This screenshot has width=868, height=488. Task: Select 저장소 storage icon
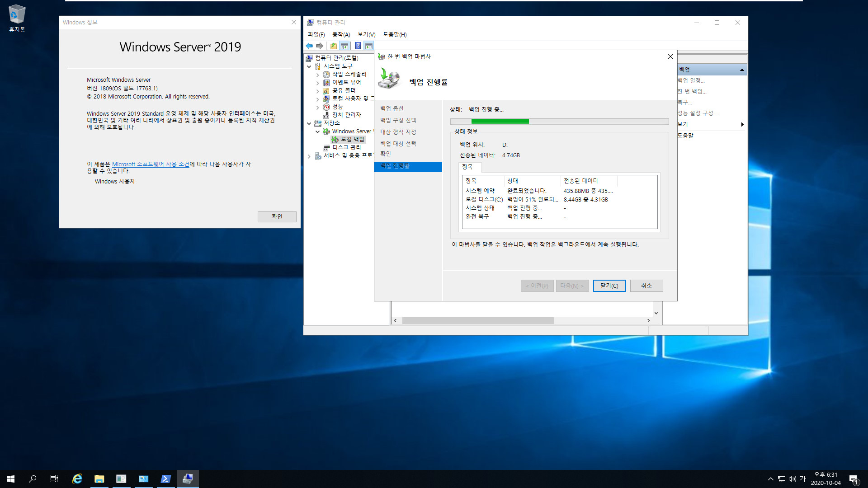(318, 123)
